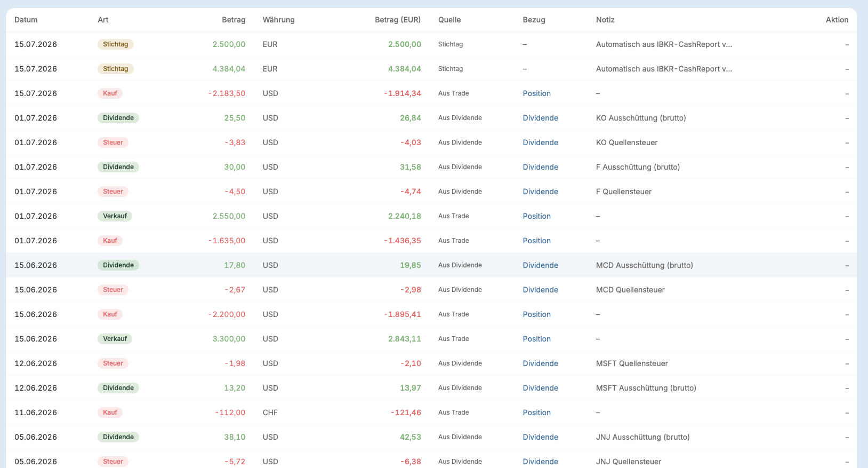
Task: Open Position link for -2.200,00 USD Kauf
Action: coord(536,314)
